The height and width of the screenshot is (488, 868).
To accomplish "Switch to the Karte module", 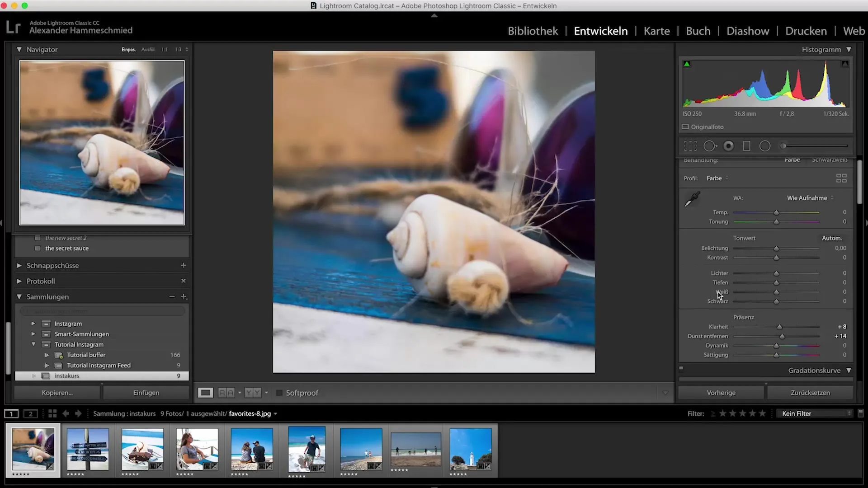I will click(x=656, y=31).
